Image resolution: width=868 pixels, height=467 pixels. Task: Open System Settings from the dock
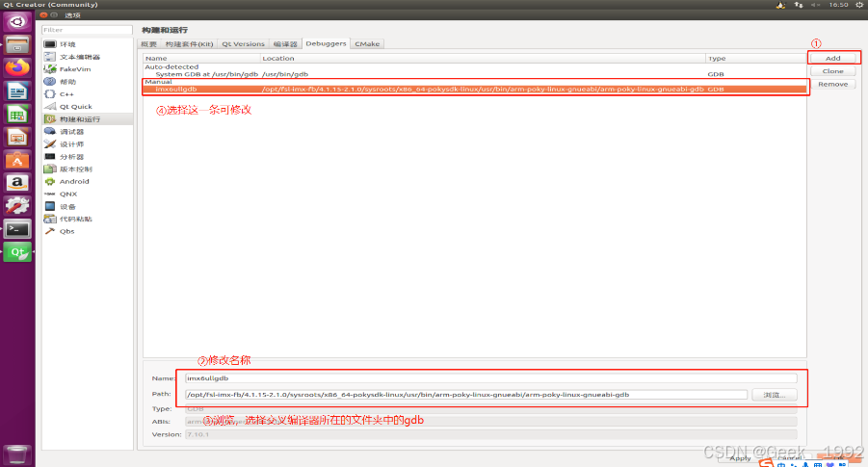(17, 206)
